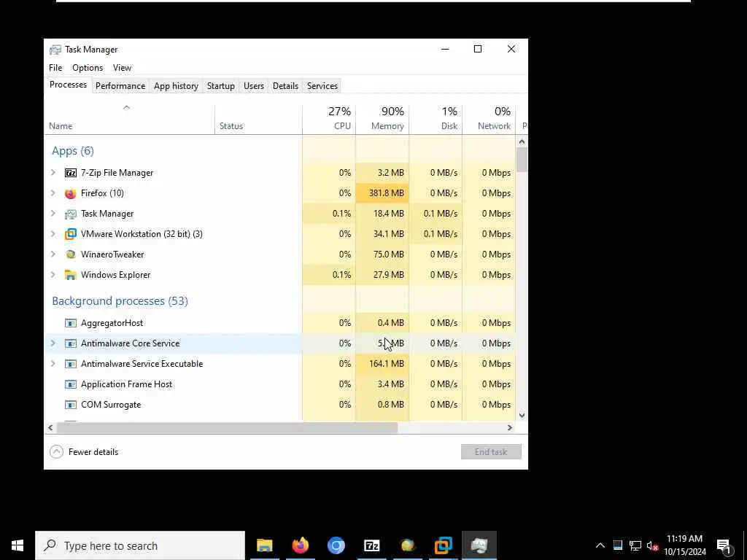
Task: Sort processes by Disk column
Action: (x=436, y=119)
